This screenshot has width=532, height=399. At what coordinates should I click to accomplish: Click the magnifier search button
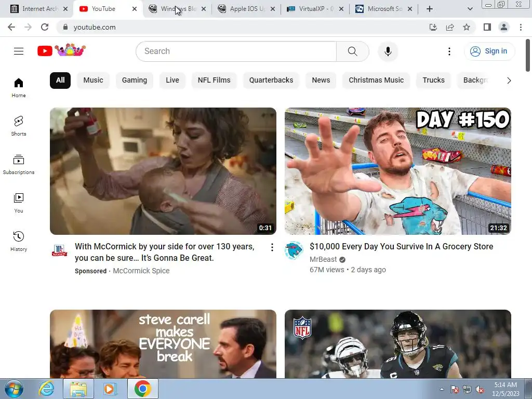(x=353, y=51)
